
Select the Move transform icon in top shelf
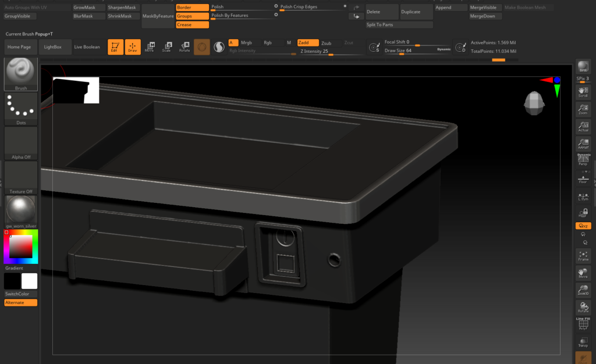(x=150, y=47)
